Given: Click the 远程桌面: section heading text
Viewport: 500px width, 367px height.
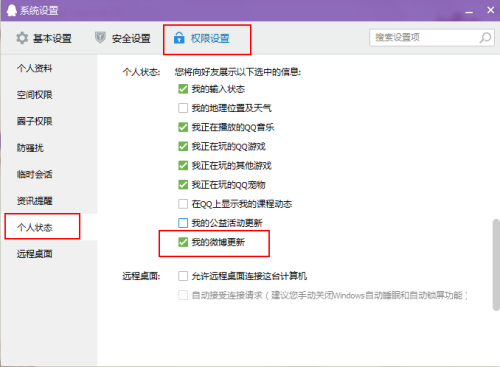Looking at the screenshot, I should (x=141, y=276).
